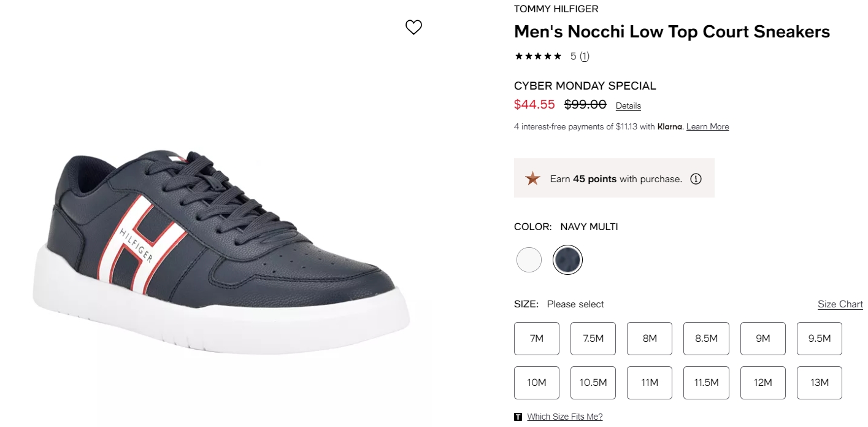868x427 pixels.
Task: Select the 12M size button
Action: [763, 383]
